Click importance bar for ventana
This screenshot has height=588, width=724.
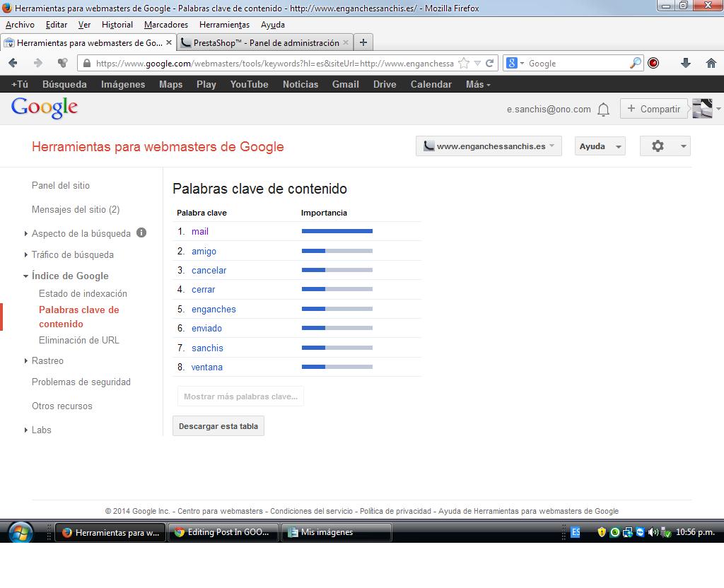click(x=337, y=367)
